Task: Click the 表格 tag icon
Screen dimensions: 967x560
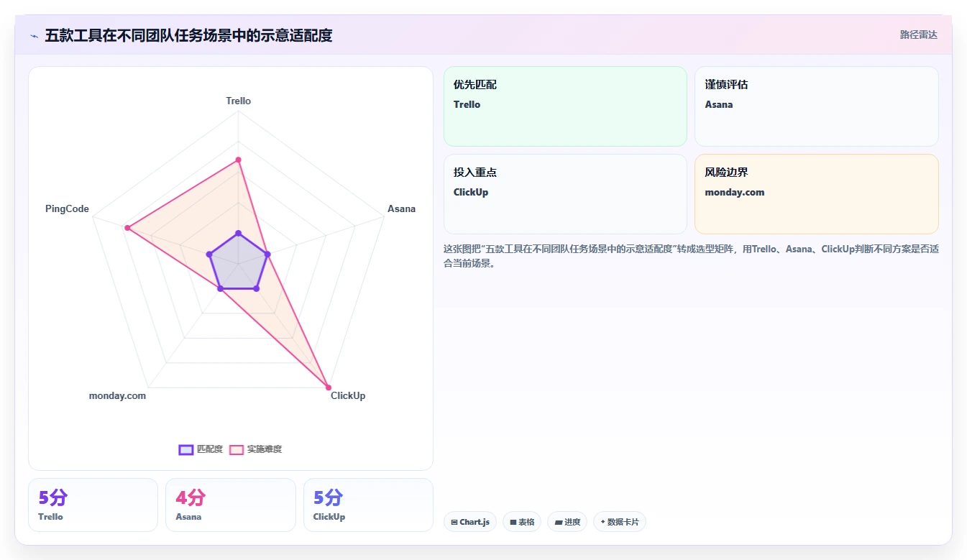Action: click(x=513, y=522)
